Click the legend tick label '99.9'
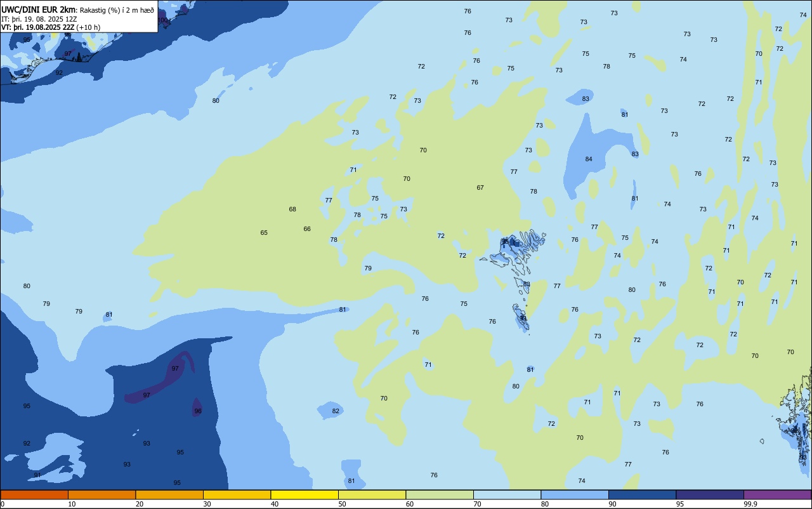The height and width of the screenshot is (509, 812). (750, 504)
